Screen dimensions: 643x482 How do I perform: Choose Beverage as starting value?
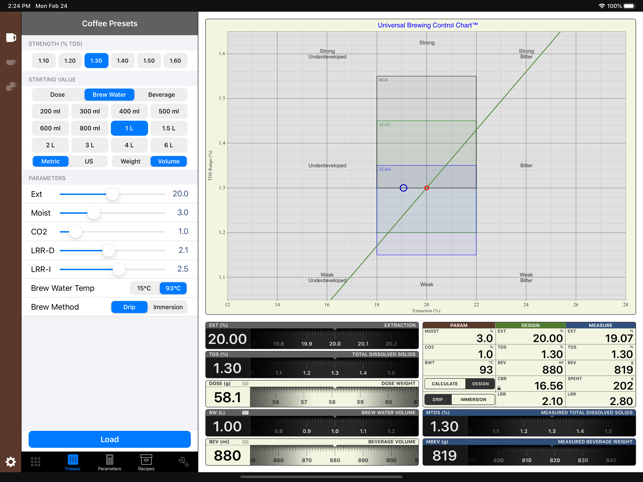point(161,95)
